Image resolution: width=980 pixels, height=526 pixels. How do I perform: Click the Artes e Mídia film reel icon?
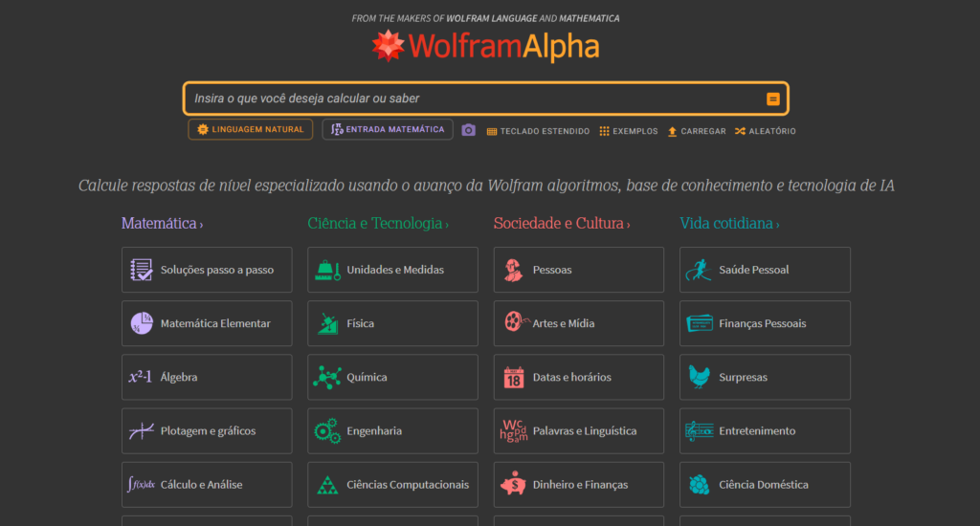point(516,321)
